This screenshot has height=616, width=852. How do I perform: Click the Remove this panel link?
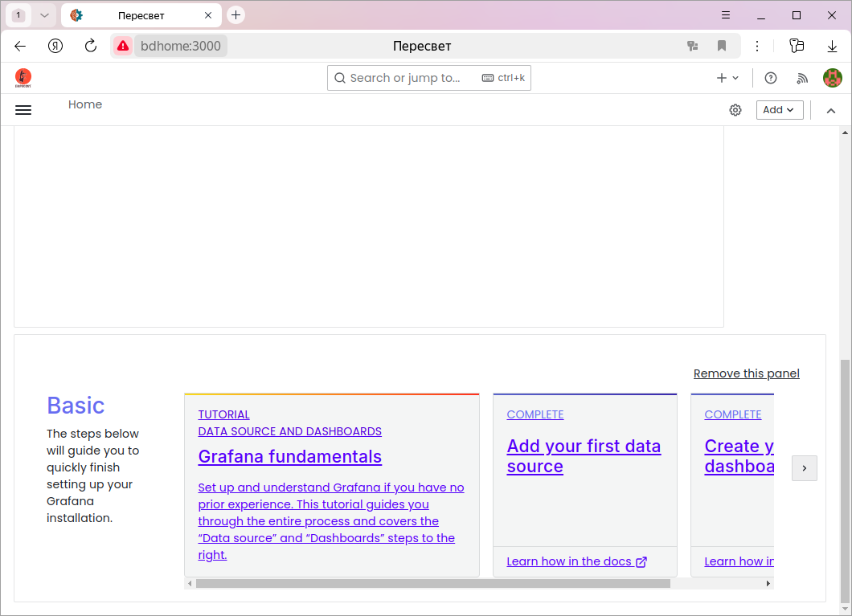(746, 373)
